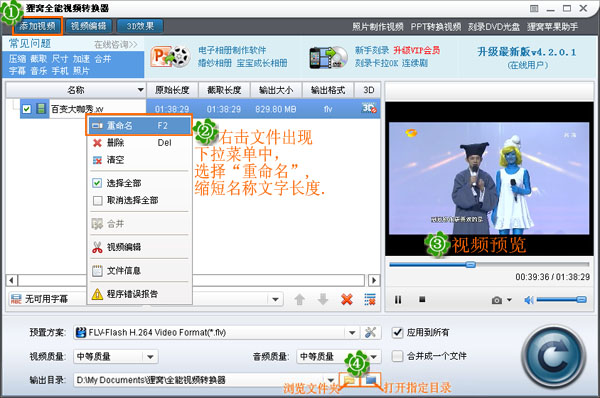Choose 清空 in context menu
600x398 pixels.
(139, 160)
